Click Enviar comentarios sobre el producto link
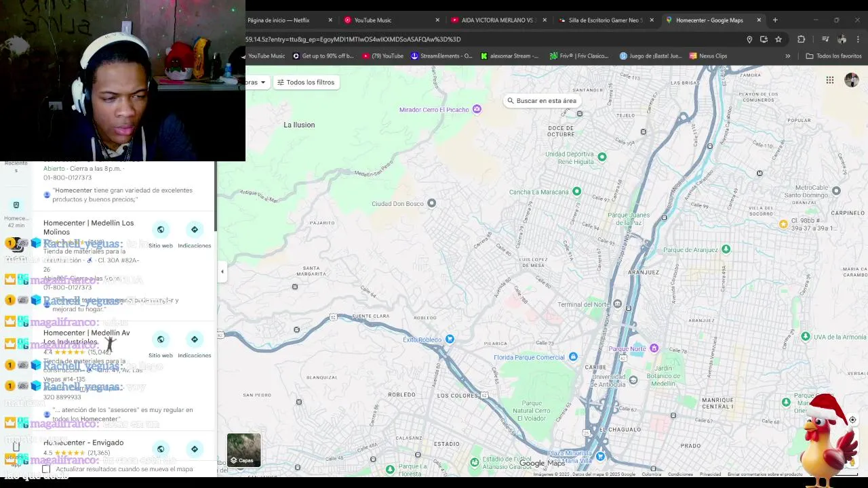The height and width of the screenshot is (488, 868). point(765,474)
